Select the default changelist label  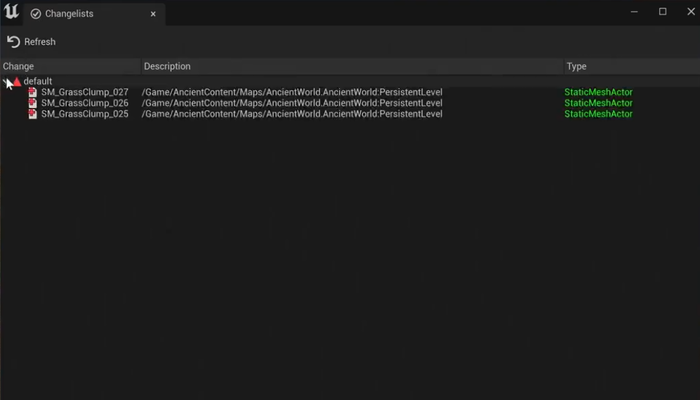pyautogui.click(x=38, y=81)
